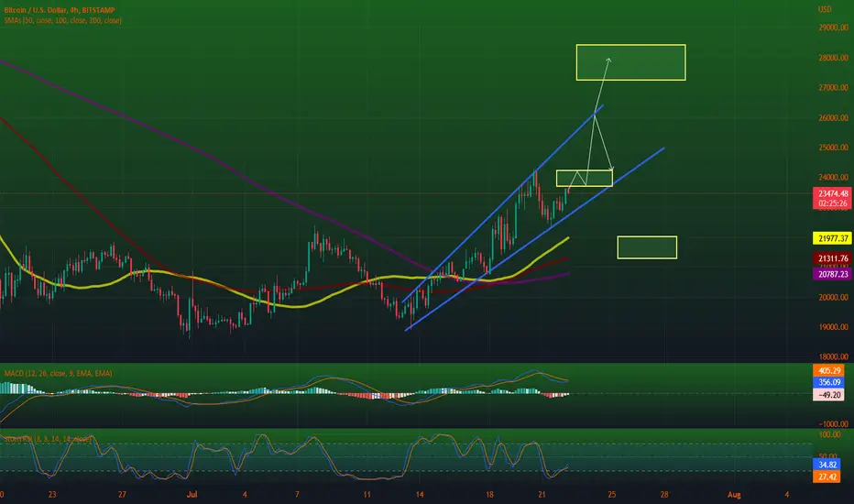Select the SMAs (50, 100, 200) indicator legend
The image size is (854, 504).
tap(62, 21)
